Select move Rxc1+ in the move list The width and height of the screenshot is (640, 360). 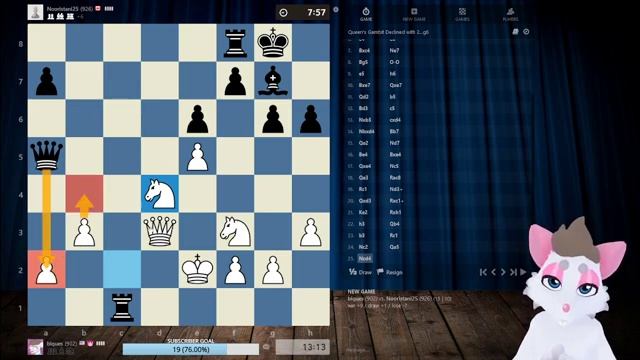coord(397,201)
